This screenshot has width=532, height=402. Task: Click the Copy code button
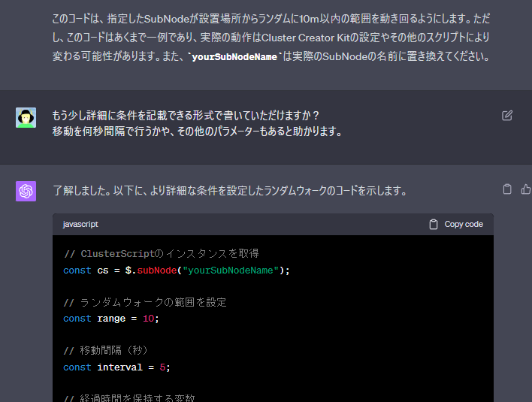coord(456,224)
